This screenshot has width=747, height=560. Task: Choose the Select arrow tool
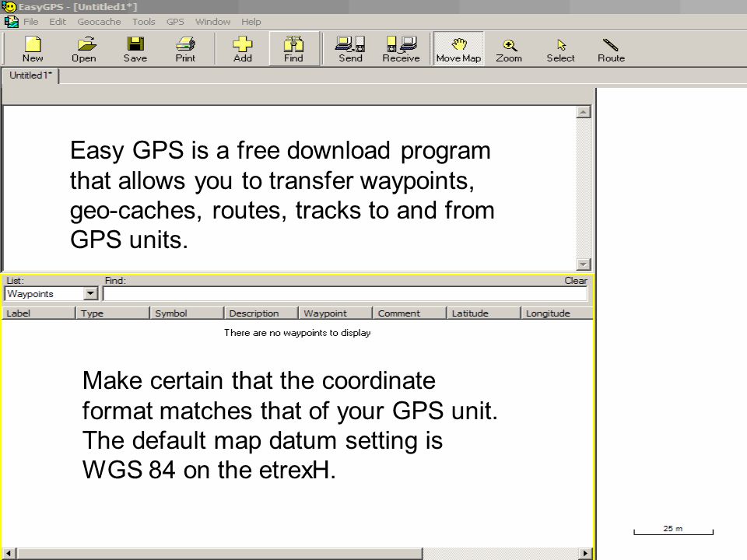coord(561,49)
